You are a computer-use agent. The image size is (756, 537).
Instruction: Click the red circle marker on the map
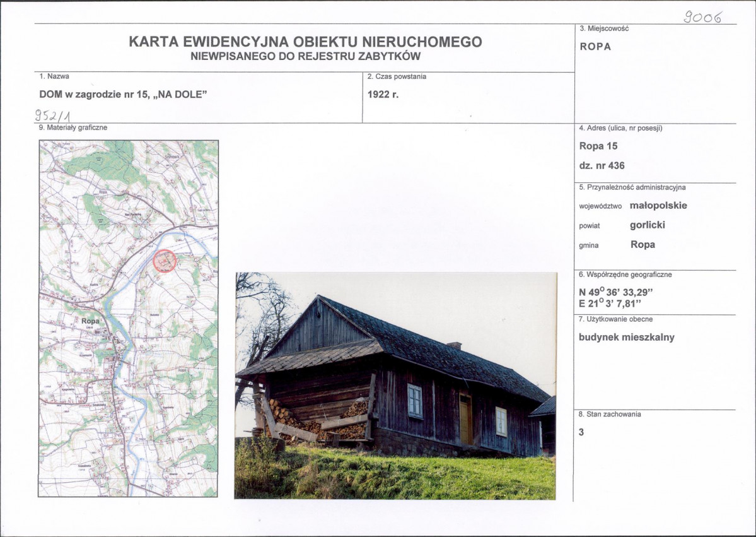(165, 261)
